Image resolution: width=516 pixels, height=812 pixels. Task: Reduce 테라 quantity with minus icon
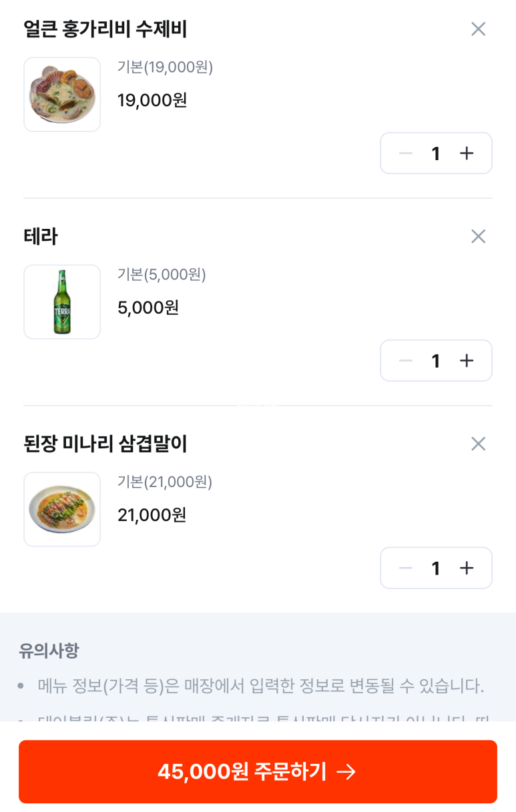405,361
